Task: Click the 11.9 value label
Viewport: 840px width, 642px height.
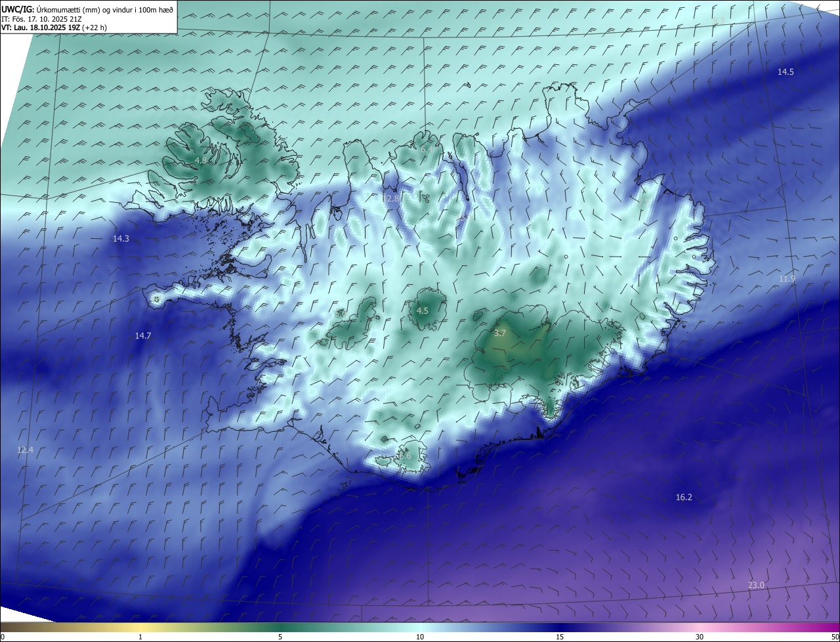Action: point(787,279)
